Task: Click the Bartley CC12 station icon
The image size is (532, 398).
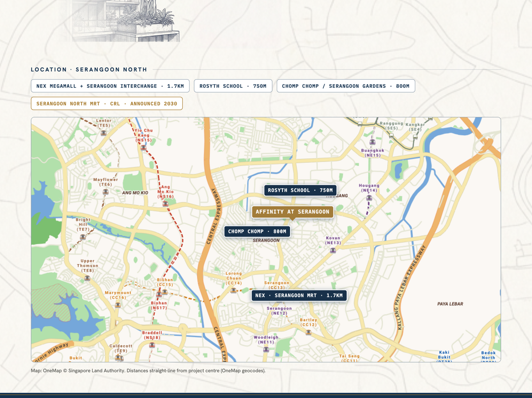Action: tap(309, 332)
